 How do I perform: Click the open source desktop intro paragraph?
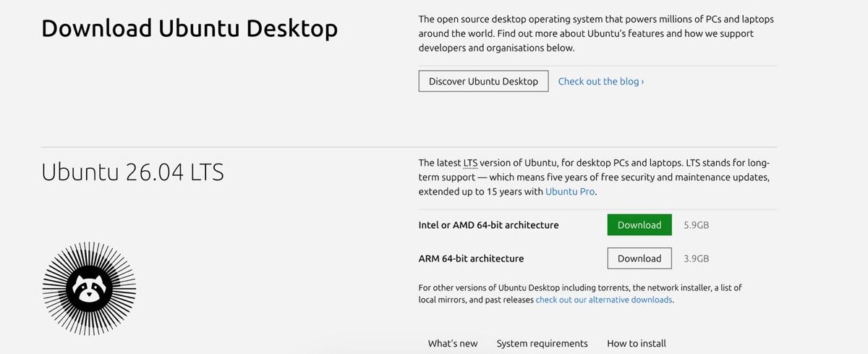[596, 33]
